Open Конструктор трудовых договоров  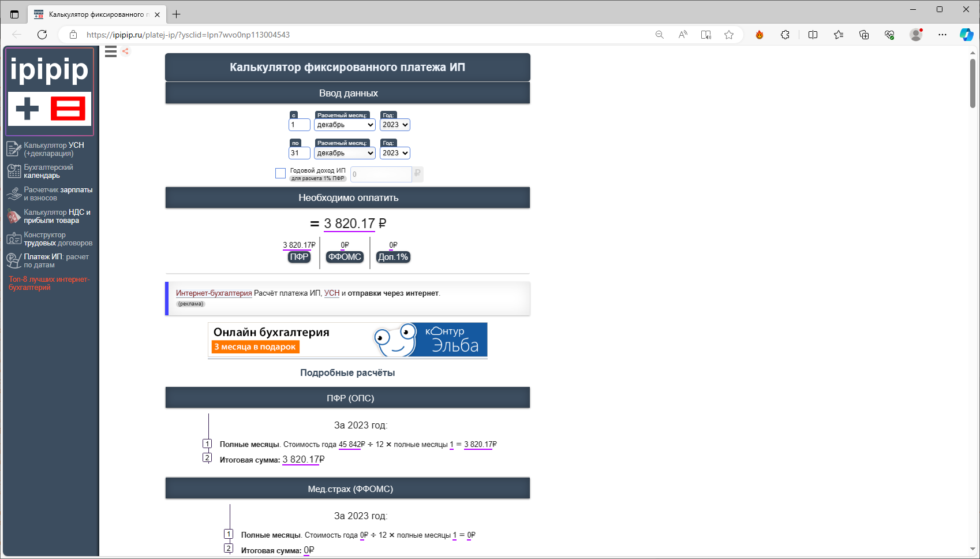[58, 238]
